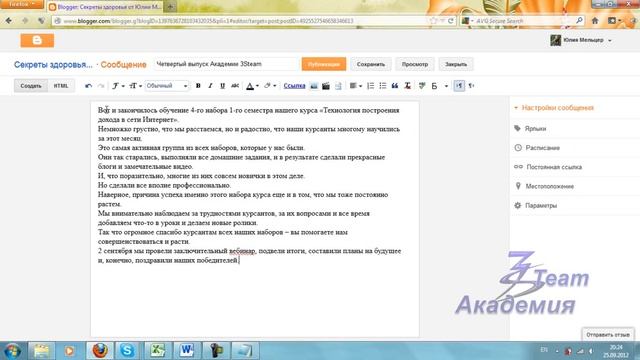Click the search magnifier icon

[579, 21]
